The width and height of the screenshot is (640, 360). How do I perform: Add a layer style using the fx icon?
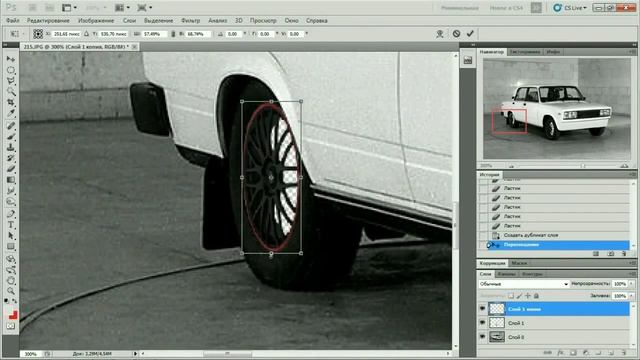[561, 352]
